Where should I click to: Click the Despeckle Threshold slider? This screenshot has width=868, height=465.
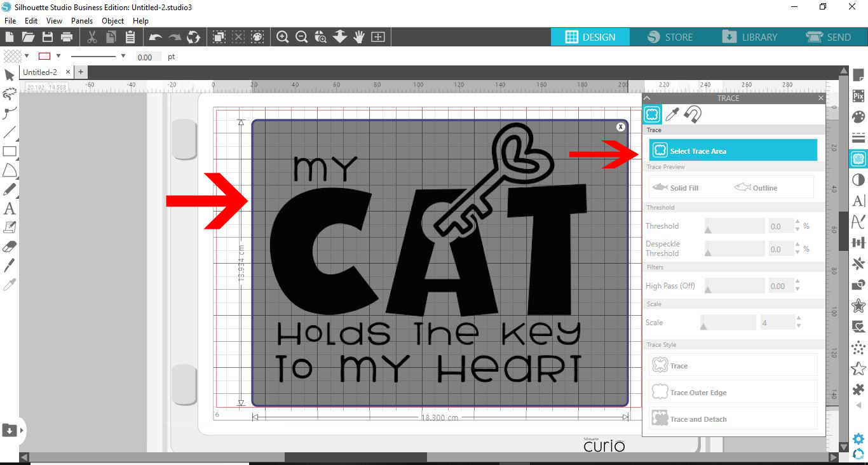tap(735, 249)
